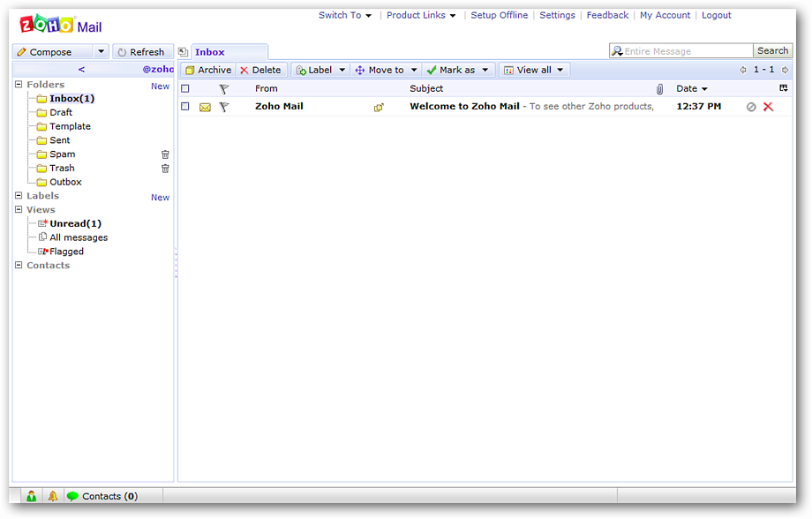This screenshot has height=519, width=812.
Task: Create New folder link
Action: [160, 86]
